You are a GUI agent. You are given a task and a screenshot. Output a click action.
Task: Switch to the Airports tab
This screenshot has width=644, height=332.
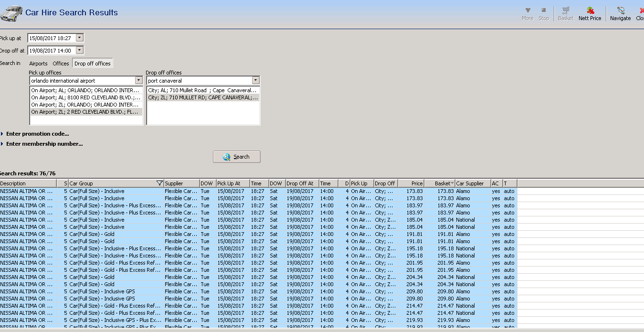38,64
